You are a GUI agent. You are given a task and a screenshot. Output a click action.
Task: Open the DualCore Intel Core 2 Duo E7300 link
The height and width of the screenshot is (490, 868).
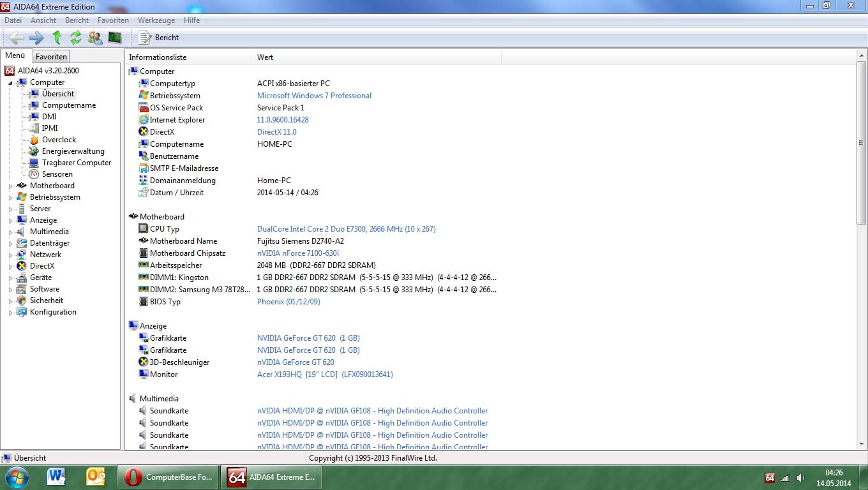[347, 229]
